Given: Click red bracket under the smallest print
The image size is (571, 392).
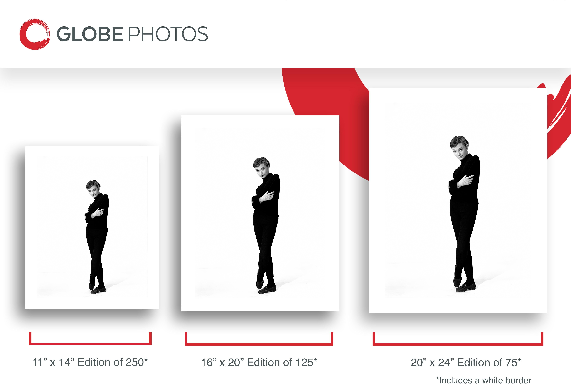Looking at the screenshot, I should click(x=90, y=343).
